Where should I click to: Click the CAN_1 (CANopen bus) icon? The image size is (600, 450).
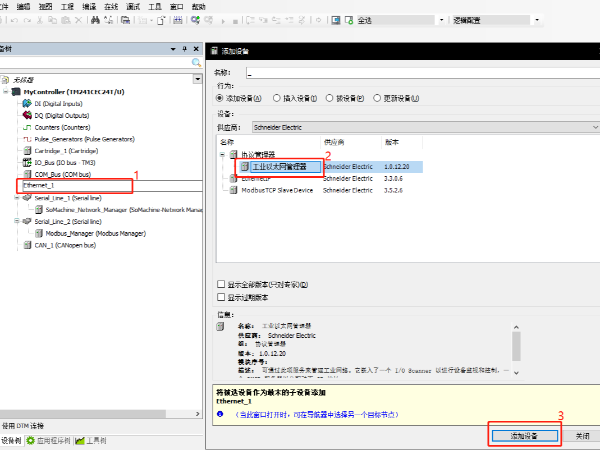(27, 244)
